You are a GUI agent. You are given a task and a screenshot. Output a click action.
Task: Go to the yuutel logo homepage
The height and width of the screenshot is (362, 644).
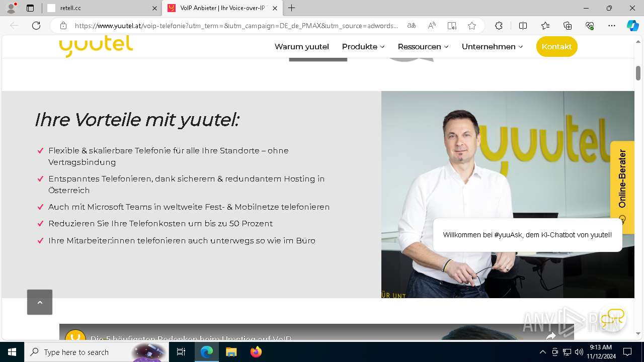96,46
